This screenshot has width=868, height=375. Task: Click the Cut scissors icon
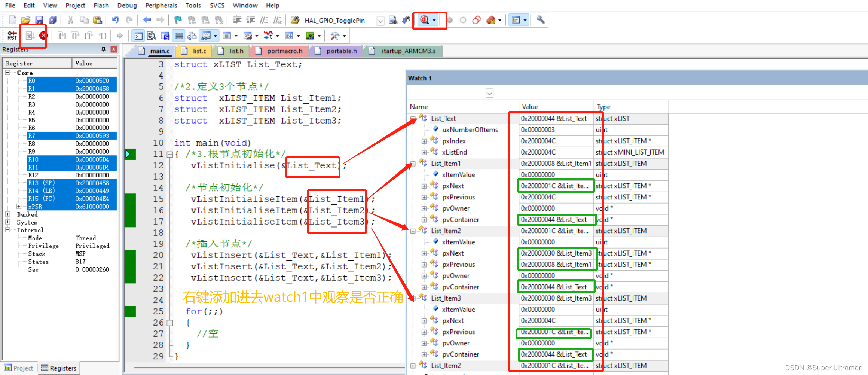coord(70,20)
